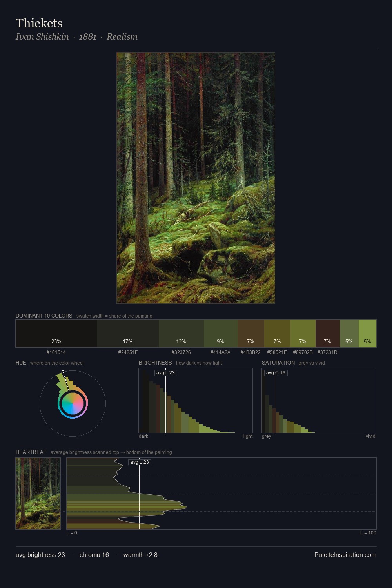Click the 'light' axis label

(x=248, y=436)
